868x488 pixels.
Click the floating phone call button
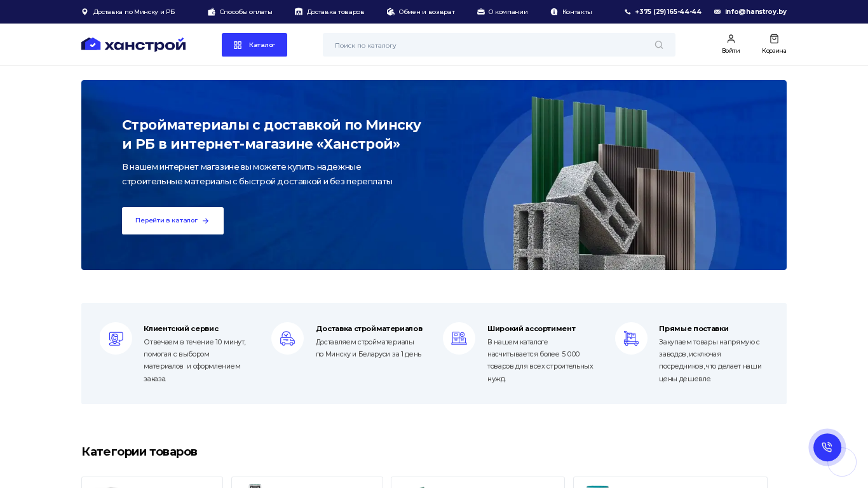tap(827, 447)
